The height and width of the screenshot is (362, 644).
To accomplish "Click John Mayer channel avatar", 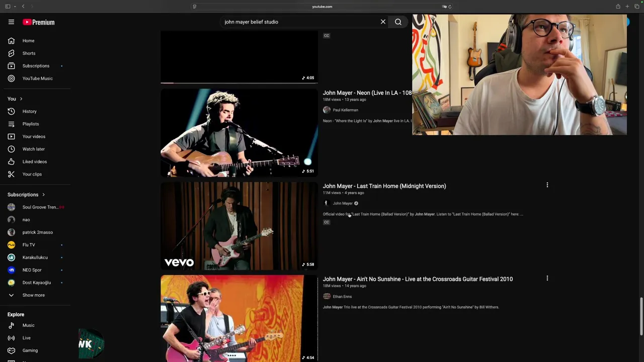I will pyautogui.click(x=327, y=203).
